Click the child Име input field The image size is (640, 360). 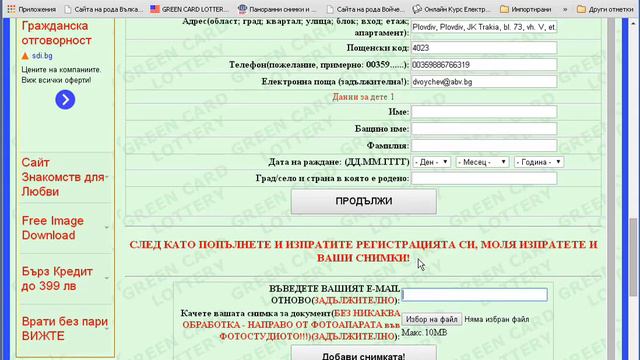tap(484, 112)
